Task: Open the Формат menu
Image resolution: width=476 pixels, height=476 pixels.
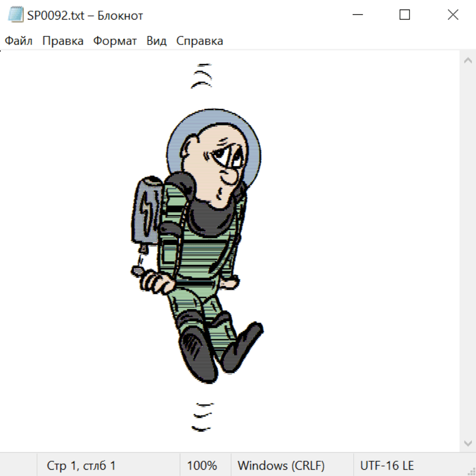Action: coord(115,41)
